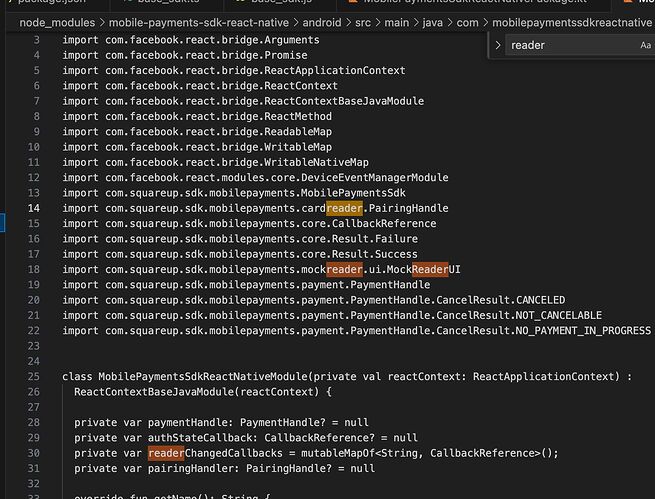This screenshot has width=655, height=499.
Task: Select line number 30 in the gutter
Action: [34, 453]
